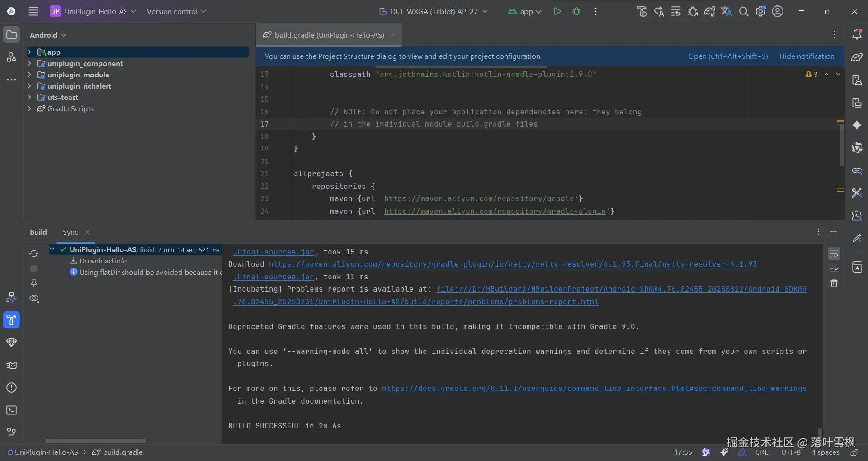The image size is (868, 461).
Task: Toggle pin tab in Build panel
Action: 34,283
